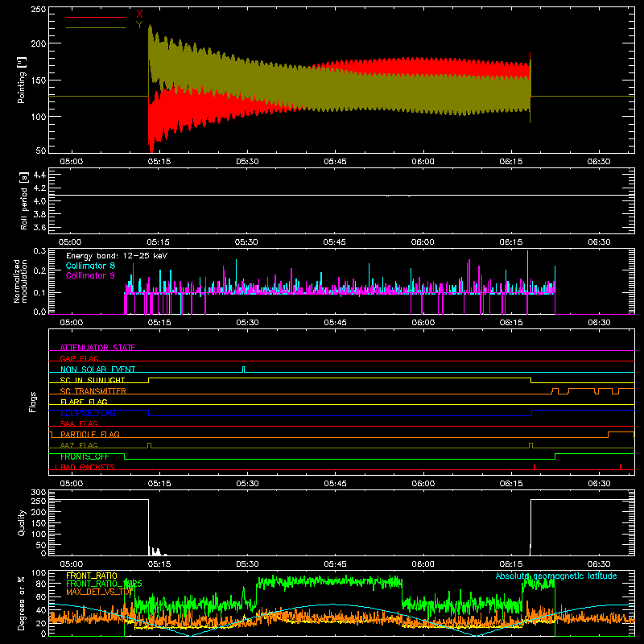Select the FLARE_FLAG label
The image size is (644, 644).
point(84,402)
